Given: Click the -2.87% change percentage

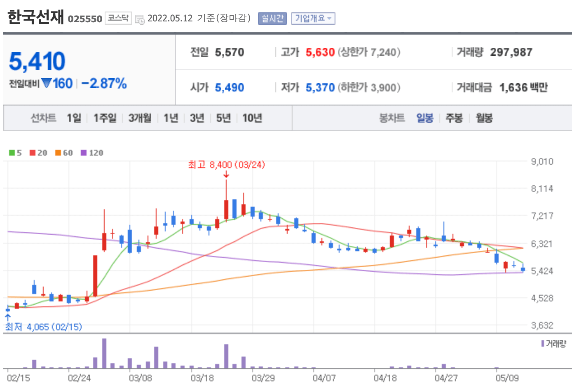Looking at the screenshot, I should [x=104, y=83].
